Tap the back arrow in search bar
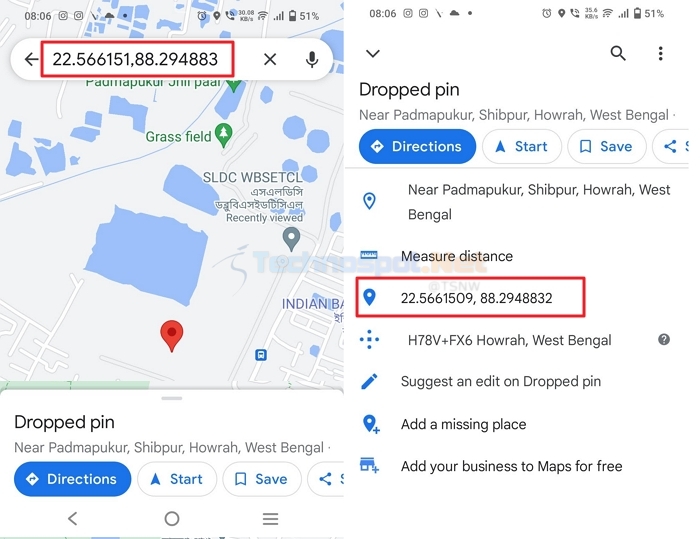The height and width of the screenshot is (539, 700). pos(31,59)
